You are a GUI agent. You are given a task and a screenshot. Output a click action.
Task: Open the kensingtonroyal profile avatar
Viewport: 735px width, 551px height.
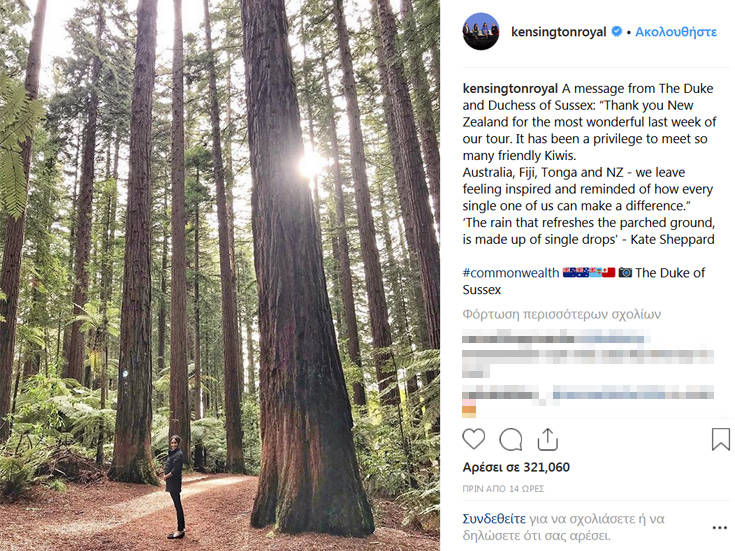[x=480, y=31]
